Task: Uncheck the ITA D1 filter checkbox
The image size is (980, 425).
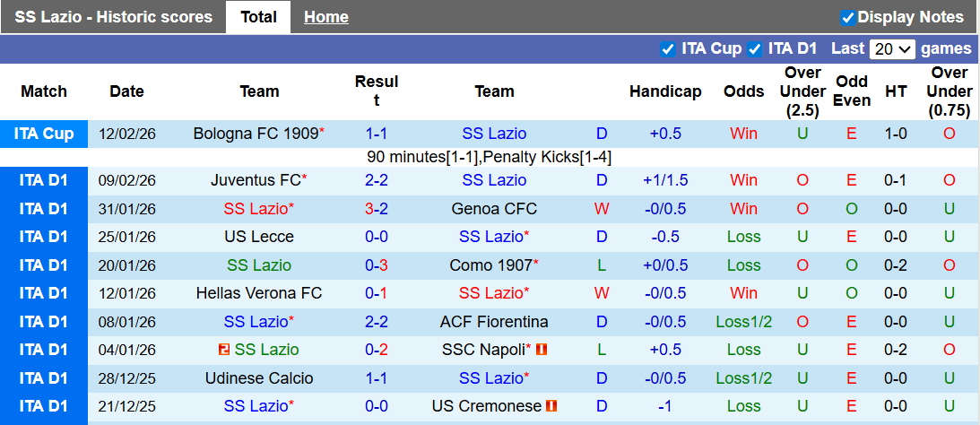Action: coord(755,48)
